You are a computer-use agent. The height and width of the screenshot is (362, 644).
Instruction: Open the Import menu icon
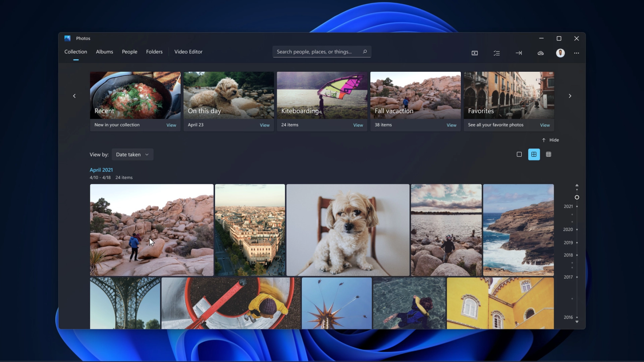[x=519, y=53]
